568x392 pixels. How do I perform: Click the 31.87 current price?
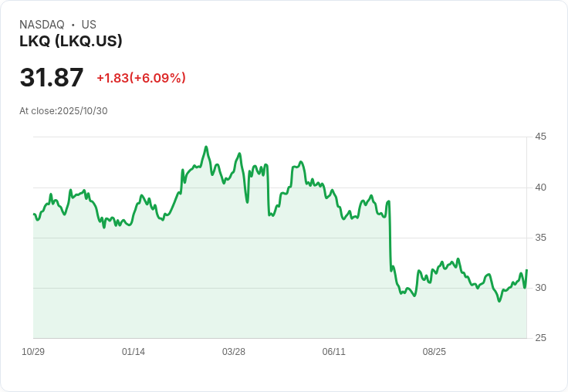click(52, 78)
